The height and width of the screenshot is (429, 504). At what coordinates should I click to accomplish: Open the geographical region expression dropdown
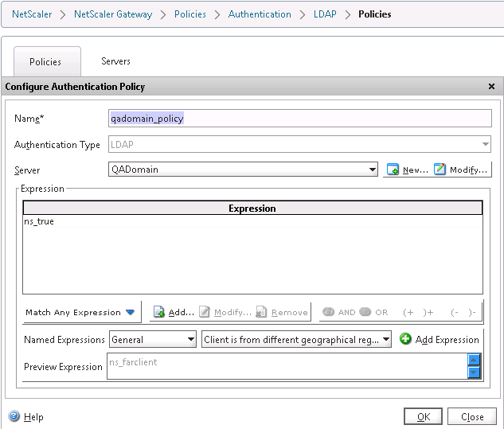[386, 340]
